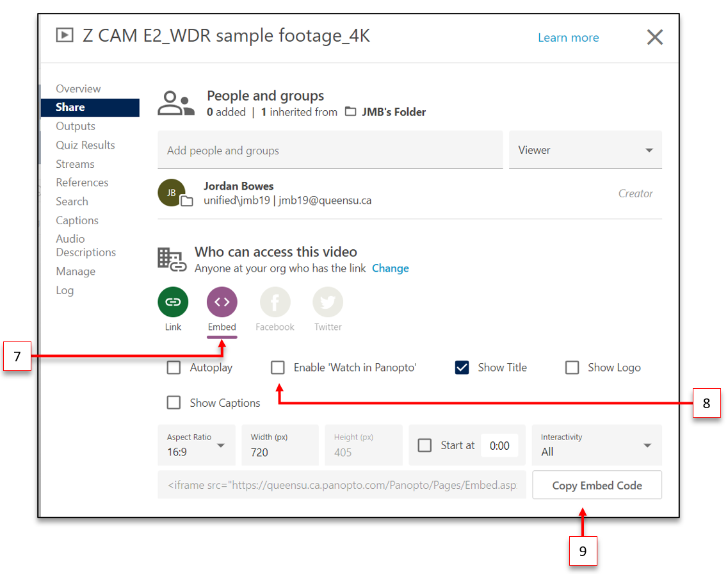
Task: Open the Overview section
Action: tap(78, 88)
